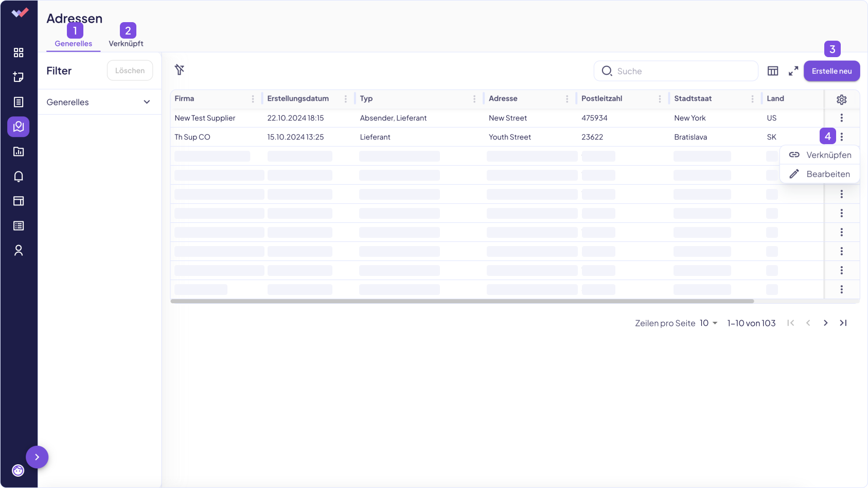Switch to the Verknüpft tab

click(126, 44)
